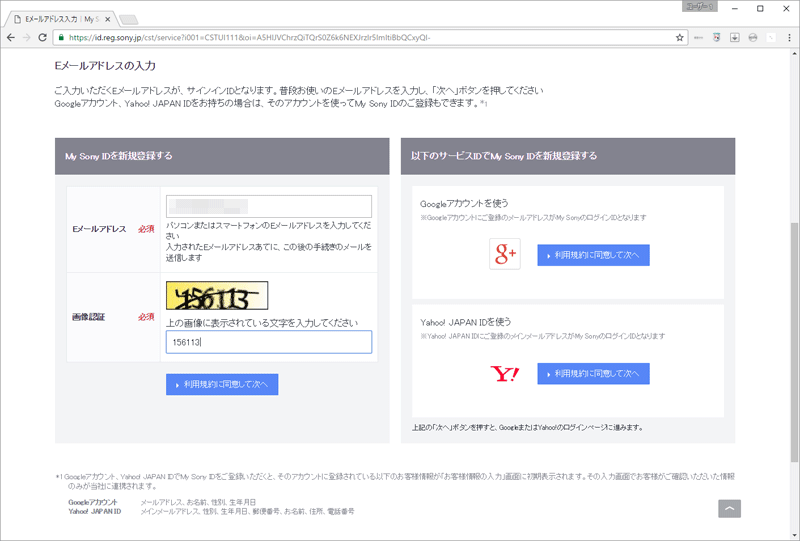Click the Gmail checker extension icon

(717, 37)
